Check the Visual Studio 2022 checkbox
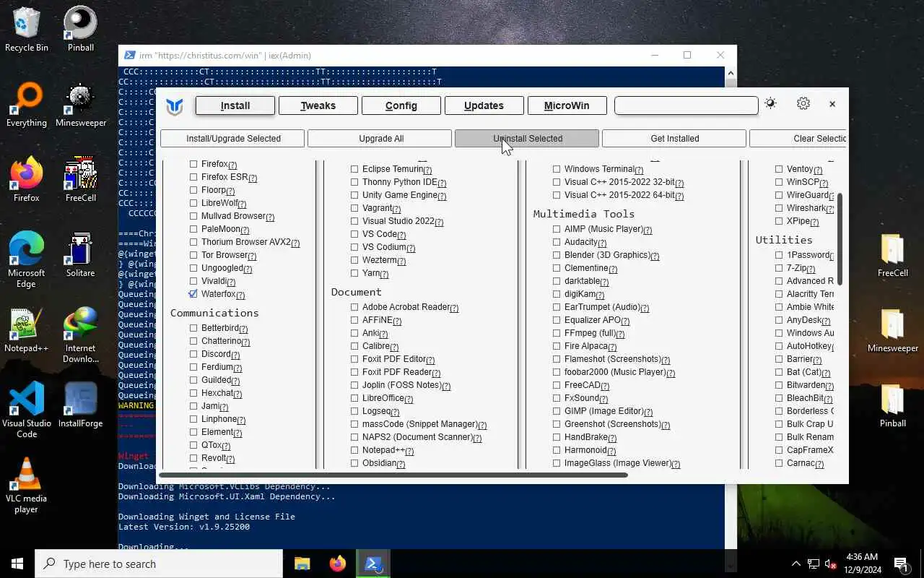924x578 pixels. click(x=354, y=221)
